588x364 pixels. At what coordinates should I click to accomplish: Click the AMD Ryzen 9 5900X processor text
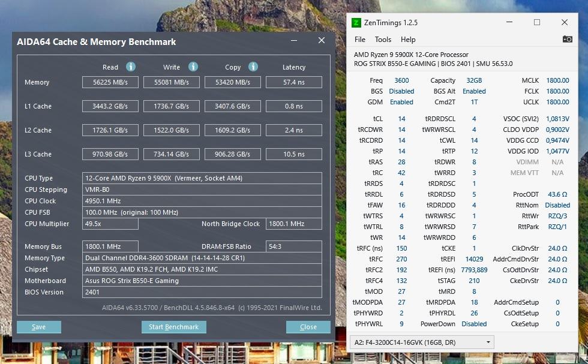tap(411, 55)
